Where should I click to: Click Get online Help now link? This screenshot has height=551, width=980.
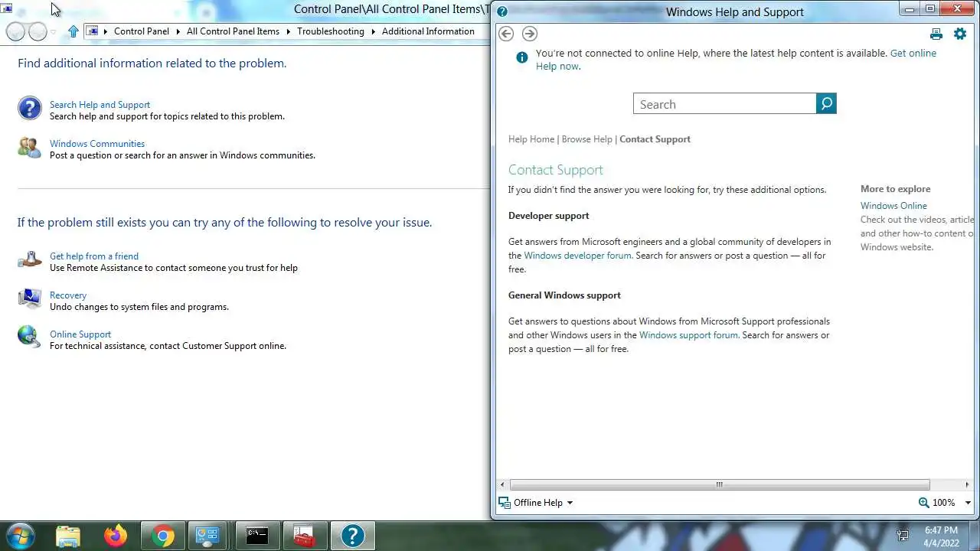pos(913,54)
